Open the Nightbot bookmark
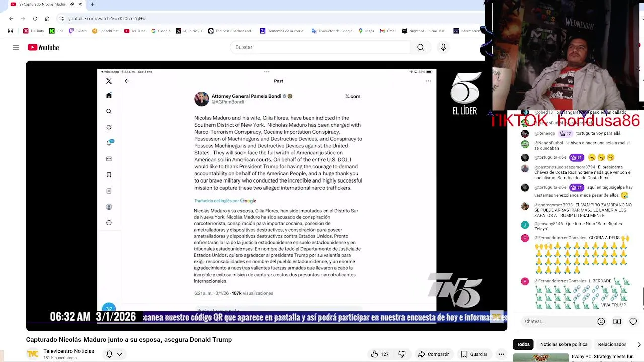 424,31
